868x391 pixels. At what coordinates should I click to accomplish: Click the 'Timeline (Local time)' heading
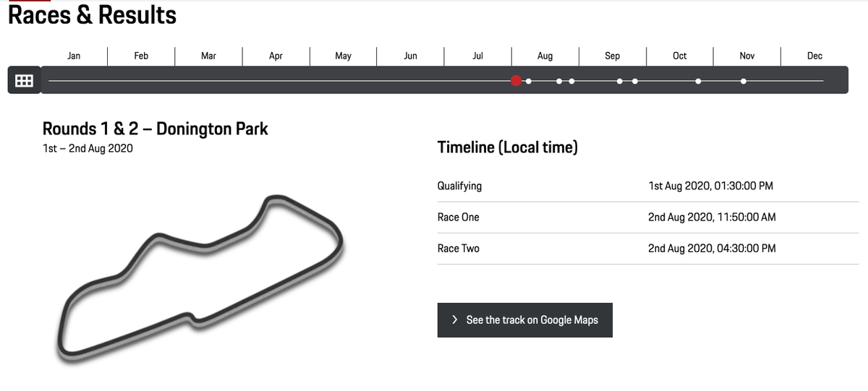coord(508,147)
